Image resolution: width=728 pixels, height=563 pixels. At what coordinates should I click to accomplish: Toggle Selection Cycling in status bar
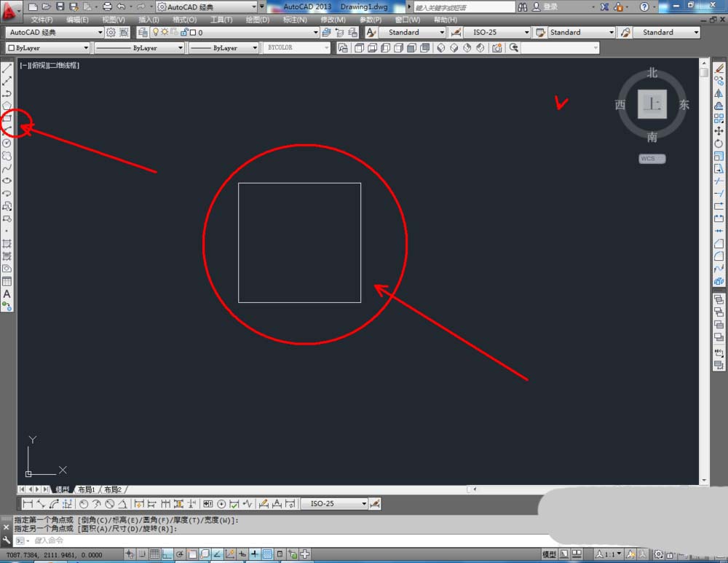[293, 554]
